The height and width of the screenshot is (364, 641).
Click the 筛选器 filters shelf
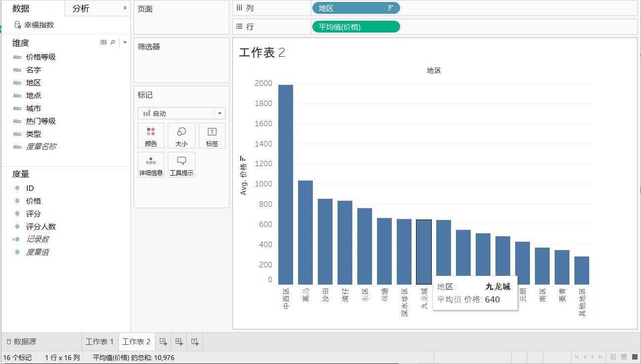click(x=182, y=60)
